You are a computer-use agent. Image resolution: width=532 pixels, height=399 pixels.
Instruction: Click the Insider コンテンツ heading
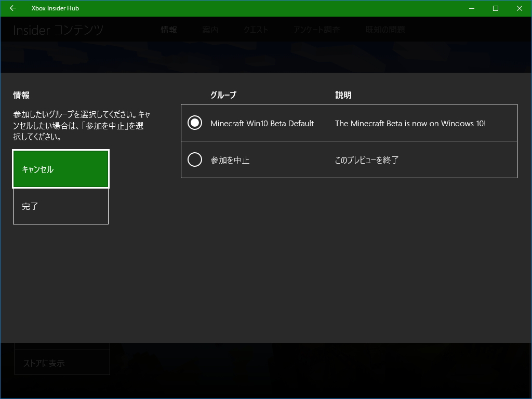point(58,30)
